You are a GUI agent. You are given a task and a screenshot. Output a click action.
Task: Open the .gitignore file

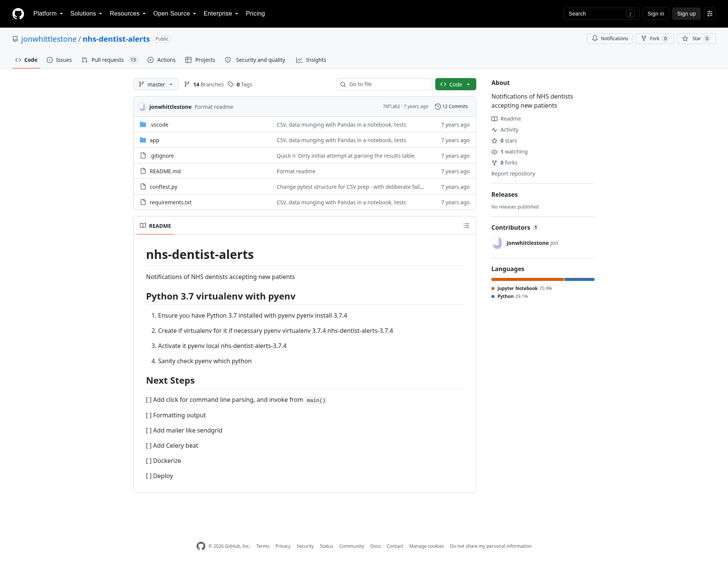click(162, 156)
